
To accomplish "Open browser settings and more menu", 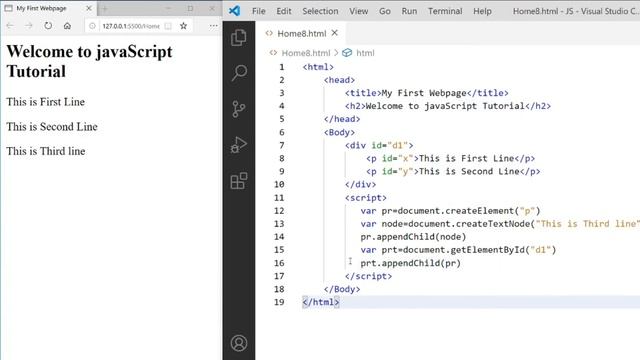I will point(213,26).
